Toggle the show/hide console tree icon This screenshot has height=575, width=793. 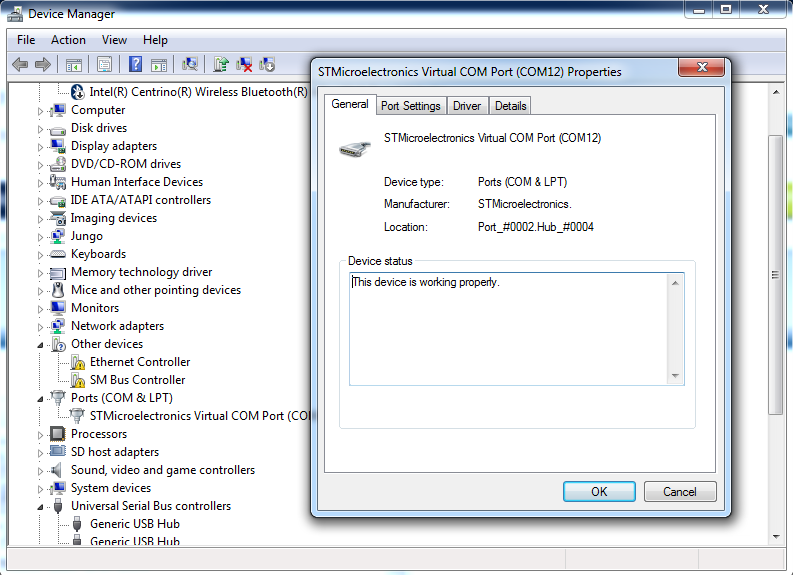click(x=74, y=64)
